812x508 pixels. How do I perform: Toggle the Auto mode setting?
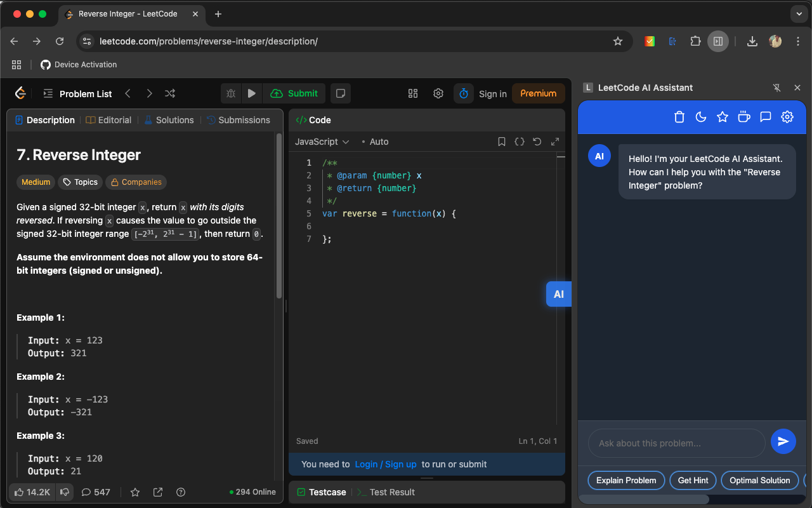pos(375,142)
